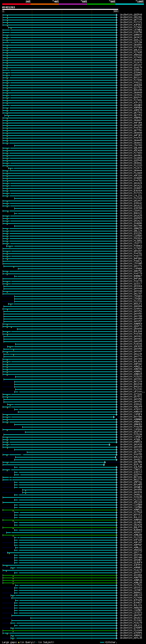This screenshot has width=146, height=644.
Task: Click label UniRef100_C5WTC1
Action: [x=131, y=469]
